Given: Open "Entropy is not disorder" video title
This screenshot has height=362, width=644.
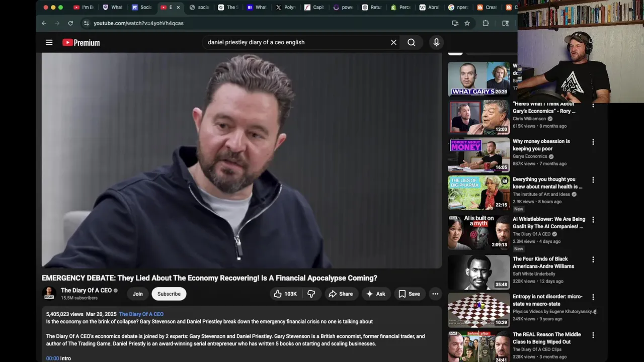Looking at the screenshot, I should pyautogui.click(x=547, y=300).
